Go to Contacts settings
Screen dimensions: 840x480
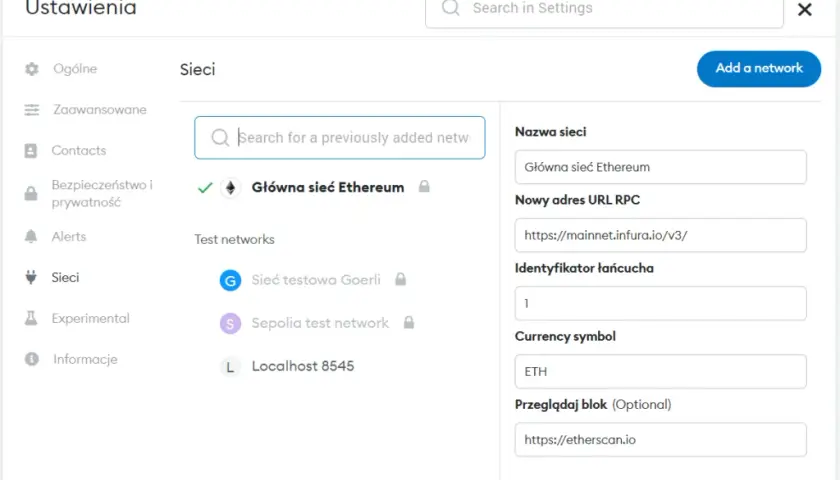(79, 151)
